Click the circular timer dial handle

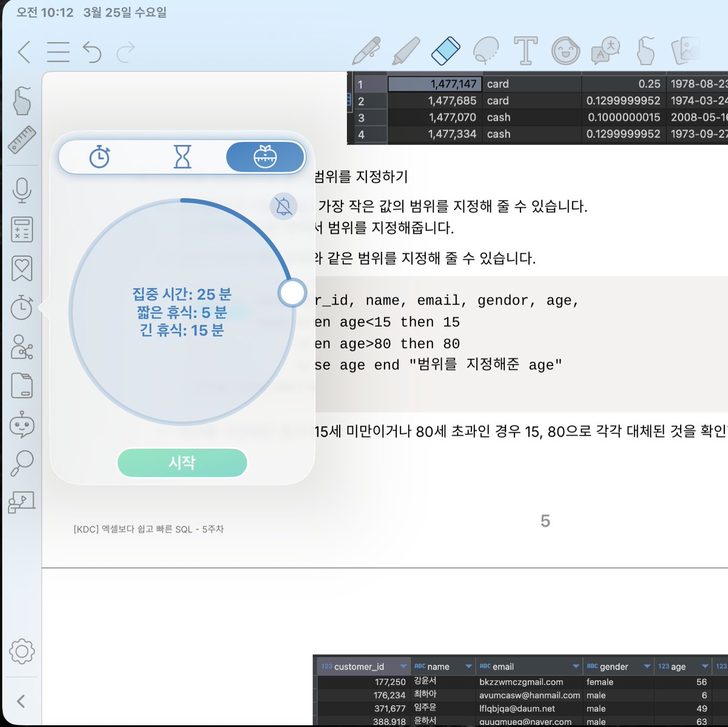click(x=292, y=293)
